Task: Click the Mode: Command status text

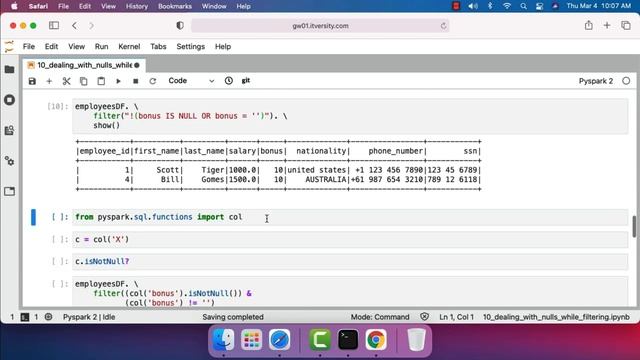Action: point(380,317)
